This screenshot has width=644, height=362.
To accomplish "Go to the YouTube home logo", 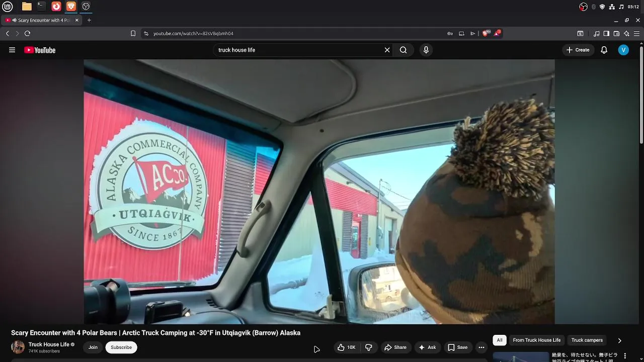I will coord(40,50).
